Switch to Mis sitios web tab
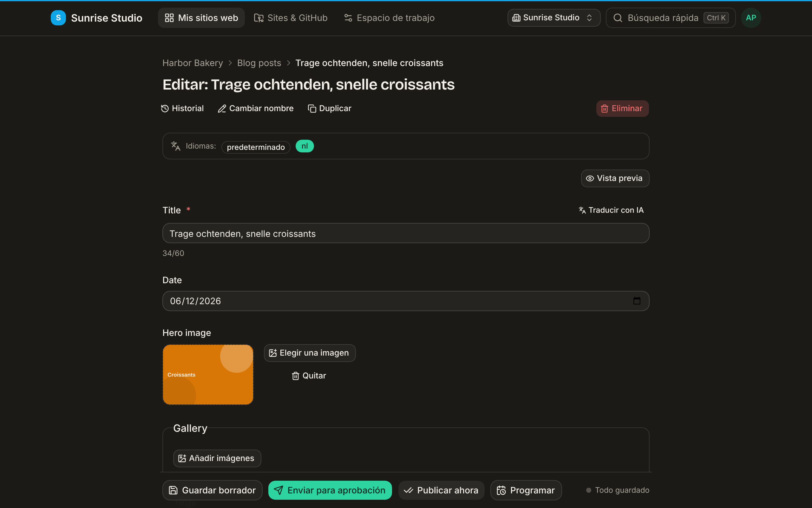Viewport: 812px width, 508px height. pos(201,18)
